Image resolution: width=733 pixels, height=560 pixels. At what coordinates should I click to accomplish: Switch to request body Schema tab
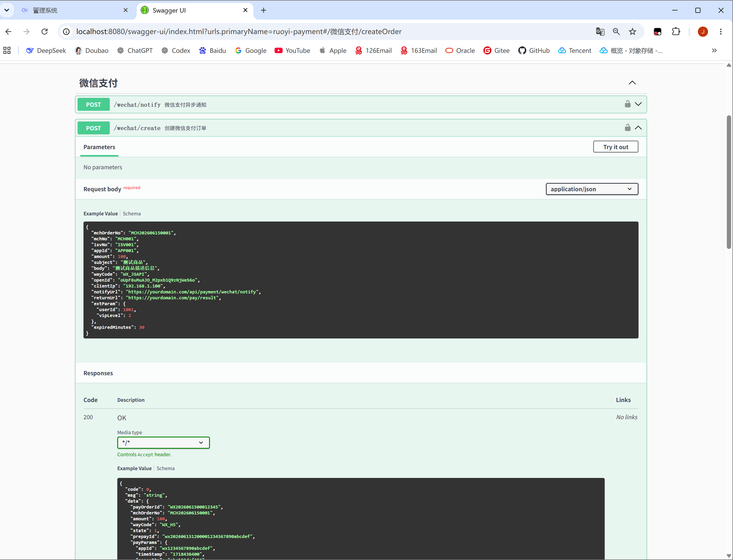pyautogui.click(x=132, y=214)
